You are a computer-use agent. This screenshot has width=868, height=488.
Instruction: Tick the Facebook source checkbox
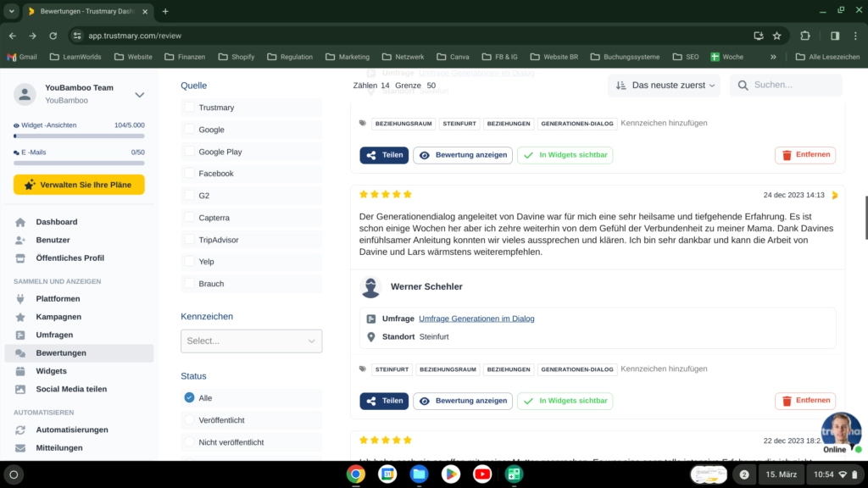189,173
